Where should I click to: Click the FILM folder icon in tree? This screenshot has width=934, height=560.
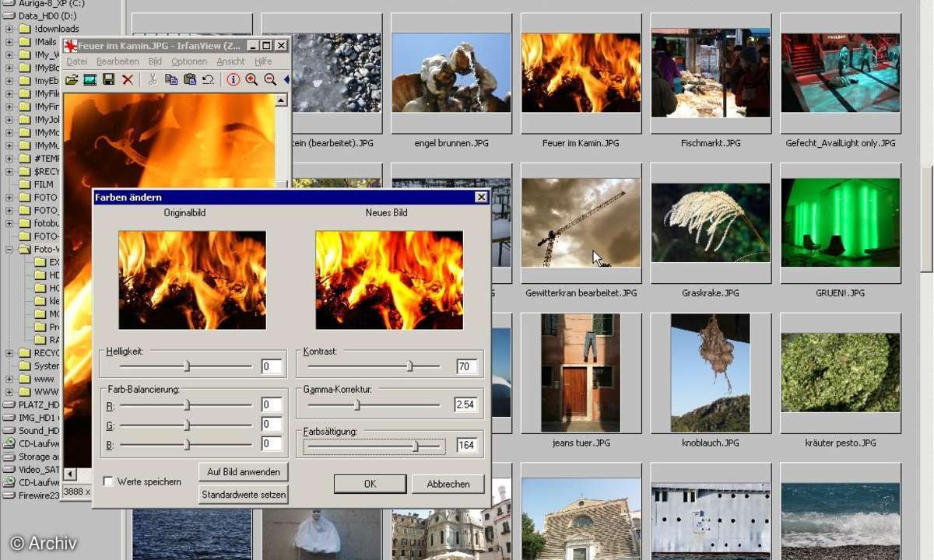coord(24,184)
